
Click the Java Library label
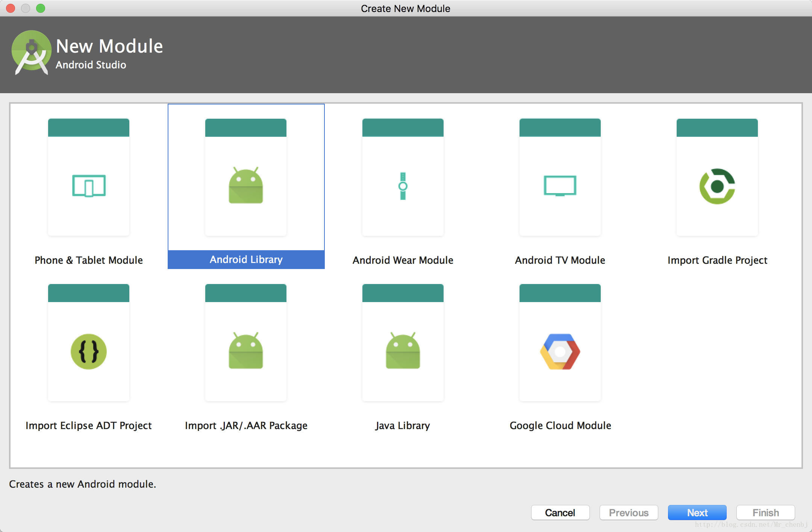[x=403, y=425]
